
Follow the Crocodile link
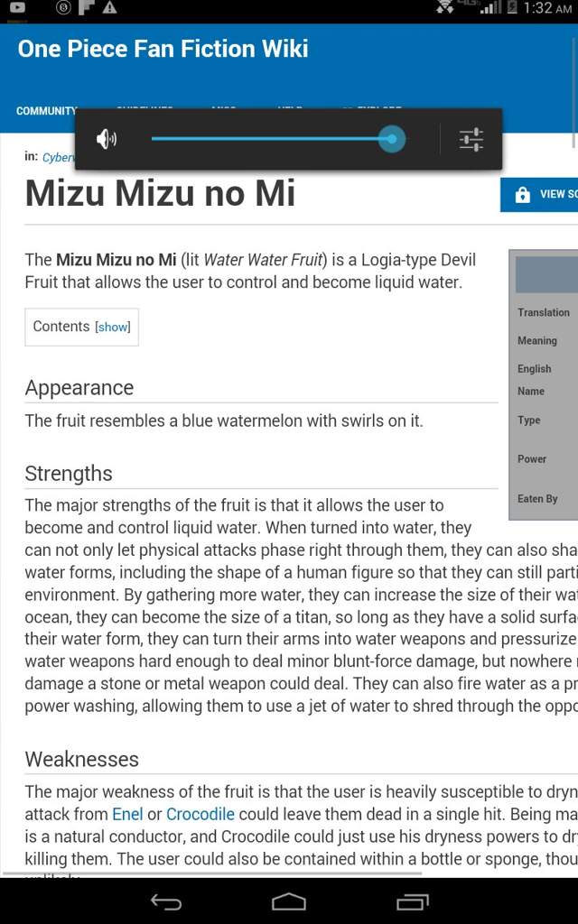pyautogui.click(x=200, y=814)
